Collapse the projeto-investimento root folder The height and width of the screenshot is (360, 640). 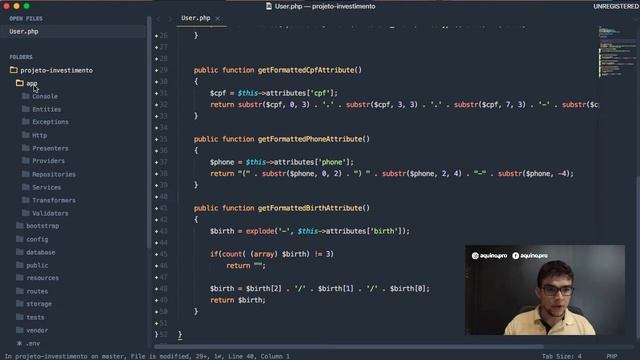(x=56, y=70)
